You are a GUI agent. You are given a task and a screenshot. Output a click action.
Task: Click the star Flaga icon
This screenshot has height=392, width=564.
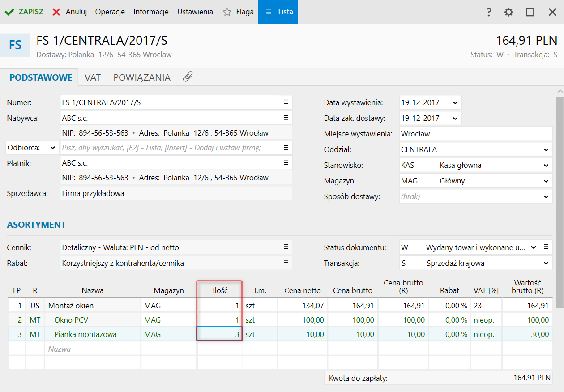[x=227, y=12]
